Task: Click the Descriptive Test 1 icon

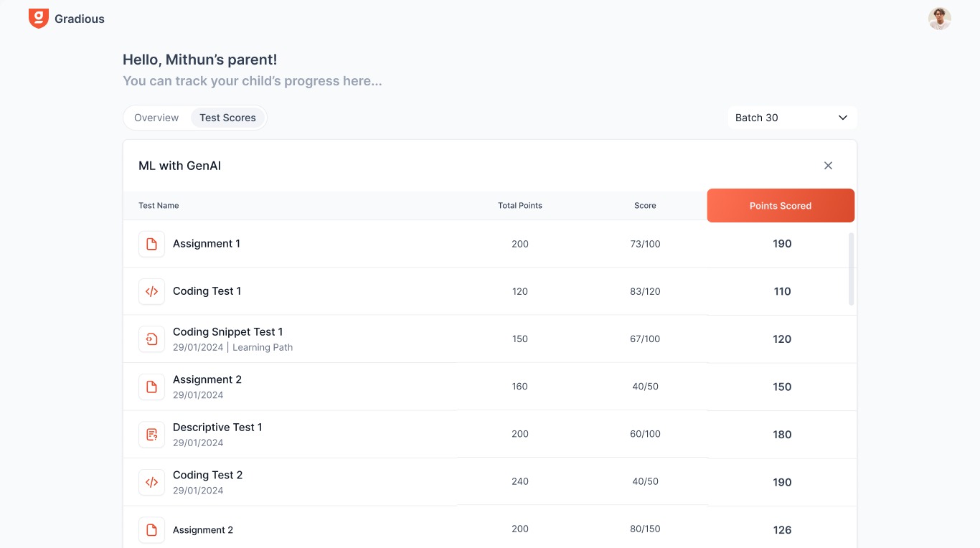Action: 151,435
